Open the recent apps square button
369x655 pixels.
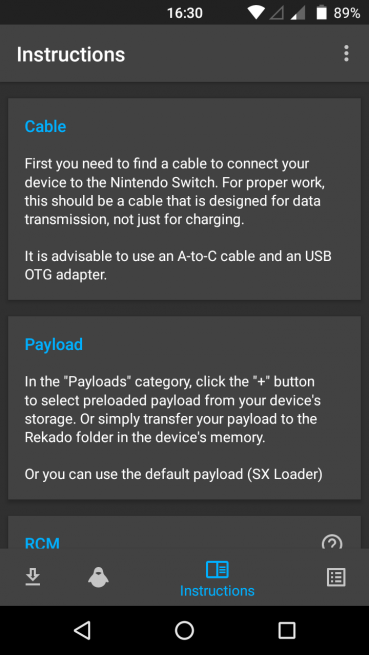[287, 630]
